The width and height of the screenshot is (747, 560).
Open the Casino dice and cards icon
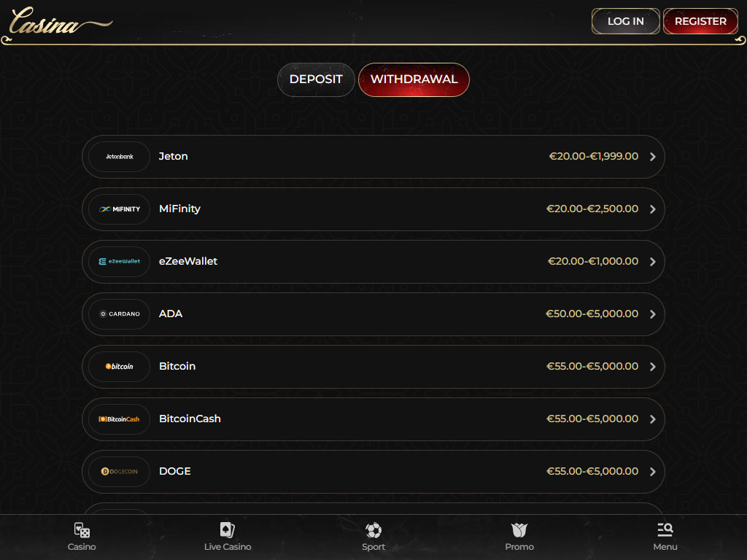[x=82, y=530]
